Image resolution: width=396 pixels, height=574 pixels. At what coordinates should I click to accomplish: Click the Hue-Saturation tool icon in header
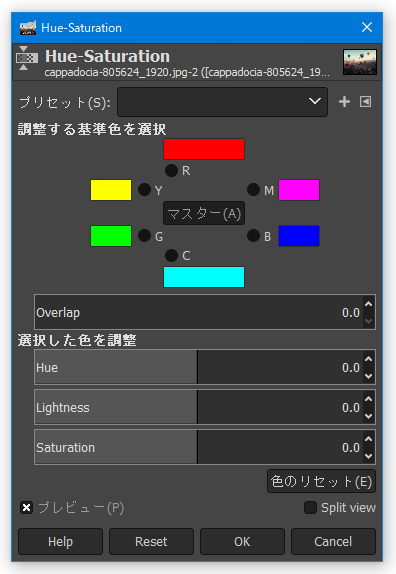26,59
